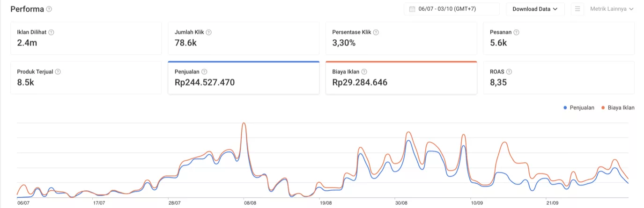644x208 pixels.
Task: Toggle the Produk Terjual metric card
Action: [x=86, y=78]
